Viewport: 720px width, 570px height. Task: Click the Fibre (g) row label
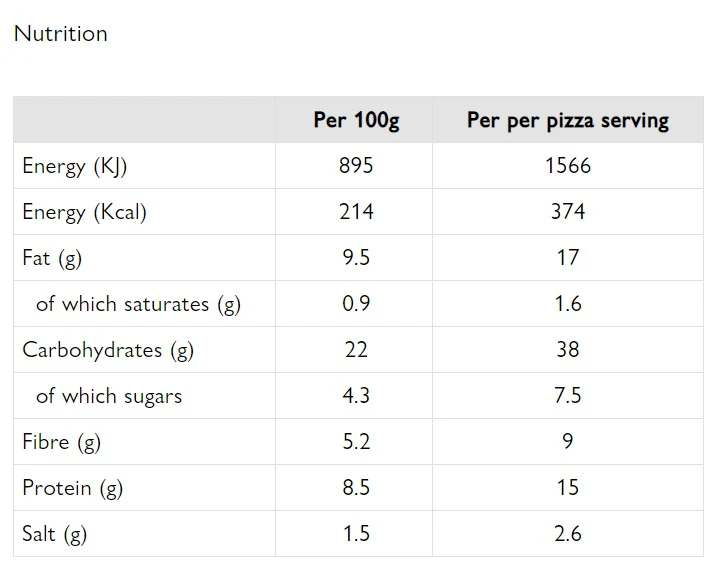point(62,442)
